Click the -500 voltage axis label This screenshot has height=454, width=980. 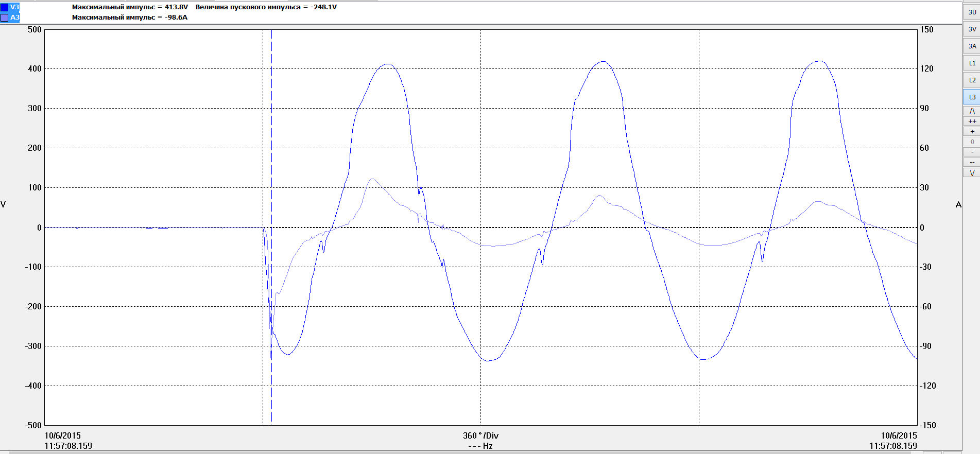[x=33, y=425]
